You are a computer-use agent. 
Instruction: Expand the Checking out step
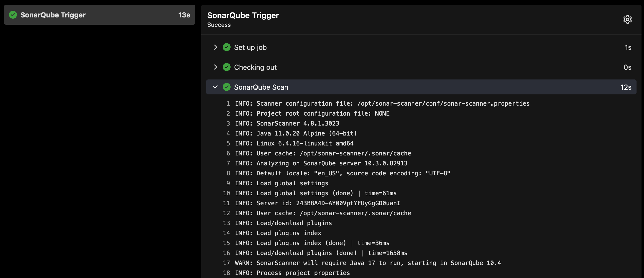[215, 67]
